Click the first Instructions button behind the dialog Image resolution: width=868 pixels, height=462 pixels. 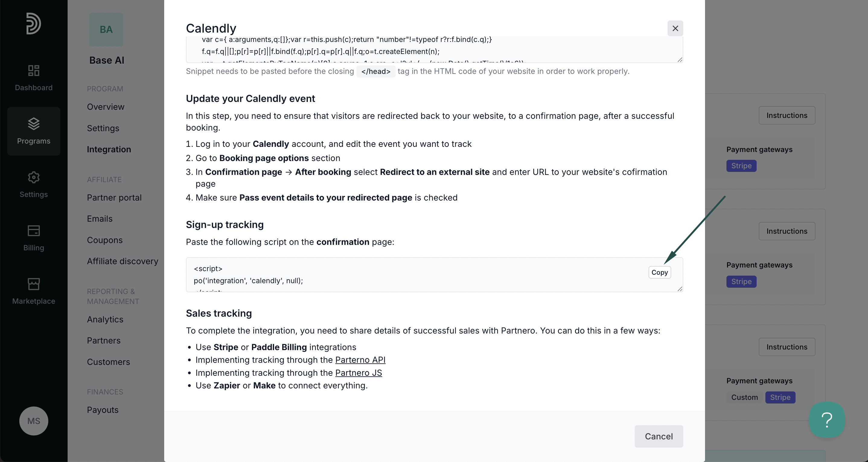click(x=787, y=115)
